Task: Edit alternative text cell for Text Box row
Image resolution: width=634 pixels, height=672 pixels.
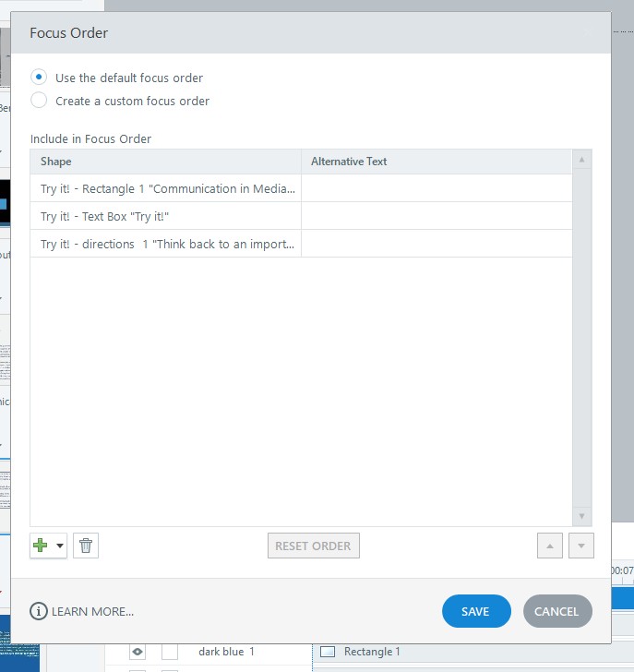Action: pyautogui.click(x=437, y=216)
